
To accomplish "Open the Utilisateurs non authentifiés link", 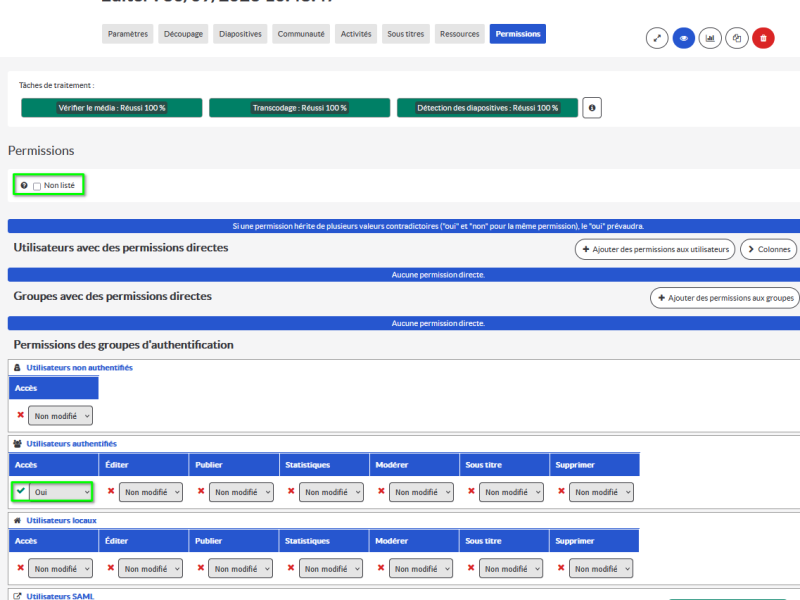I will (80, 368).
